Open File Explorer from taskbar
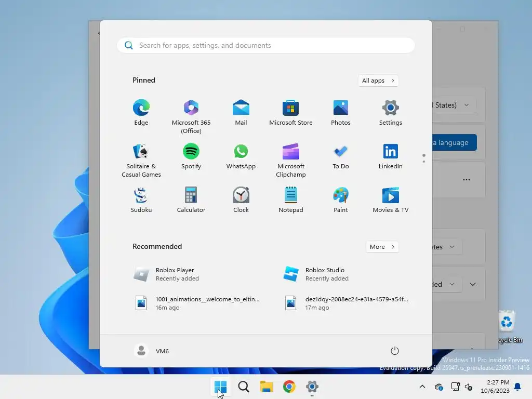532x399 pixels. pyautogui.click(x=267, y=387)
